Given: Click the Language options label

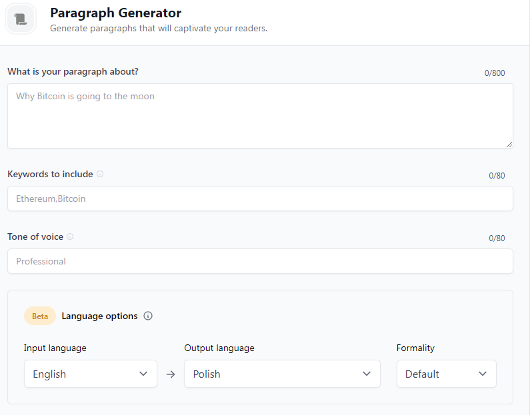Looking at the screenshot, I should [99, 316].
